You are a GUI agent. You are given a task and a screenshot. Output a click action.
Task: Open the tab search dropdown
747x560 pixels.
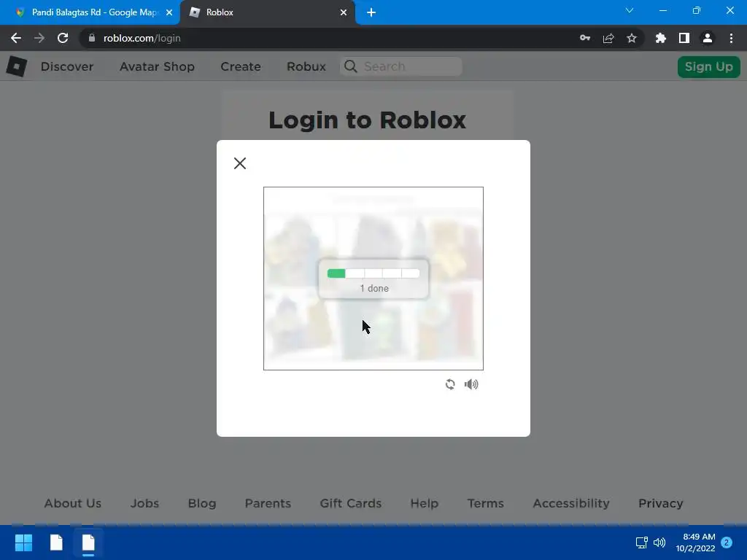tap(630, 10)
